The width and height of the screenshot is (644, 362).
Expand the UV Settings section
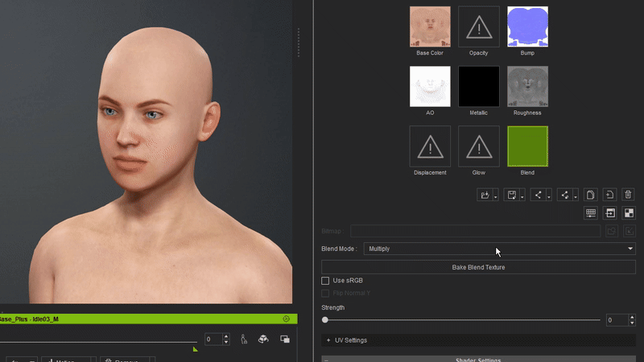(478, 340)
